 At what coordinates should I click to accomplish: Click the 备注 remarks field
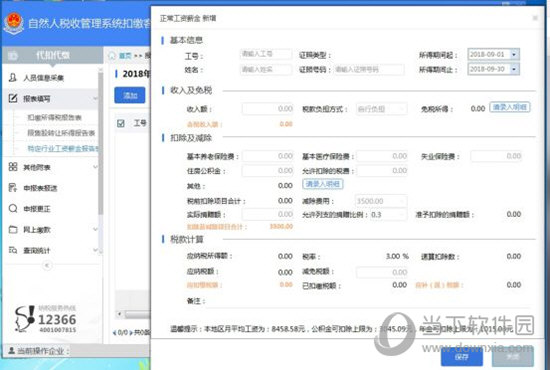click(369, 301)
